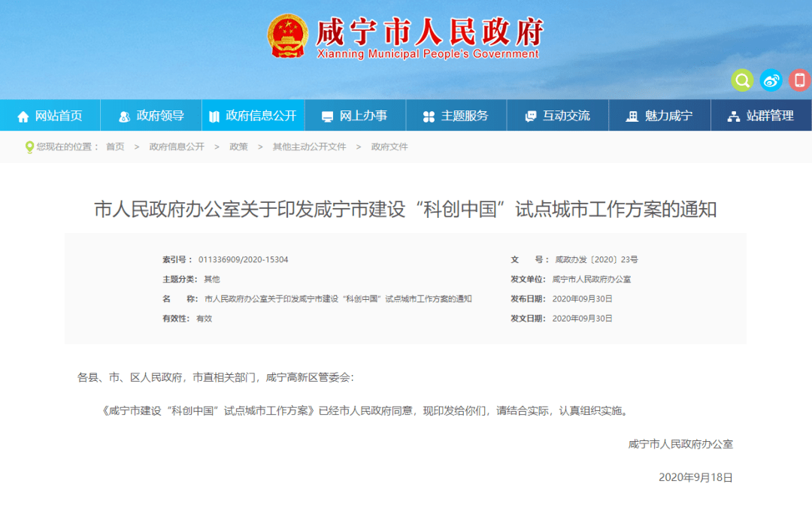Click the 发文日期 value 2020年09月30日

click(582, 319)
